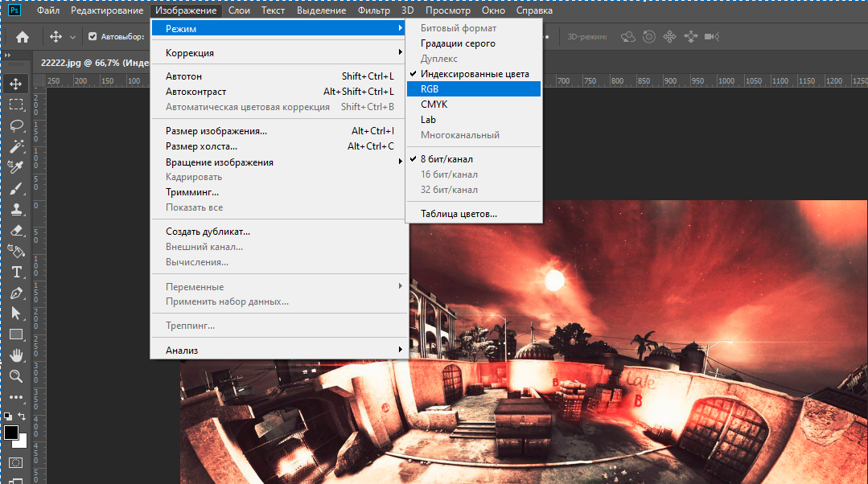Select the Eraser tool
868x484 pixels.
click(x=15, y=230)
